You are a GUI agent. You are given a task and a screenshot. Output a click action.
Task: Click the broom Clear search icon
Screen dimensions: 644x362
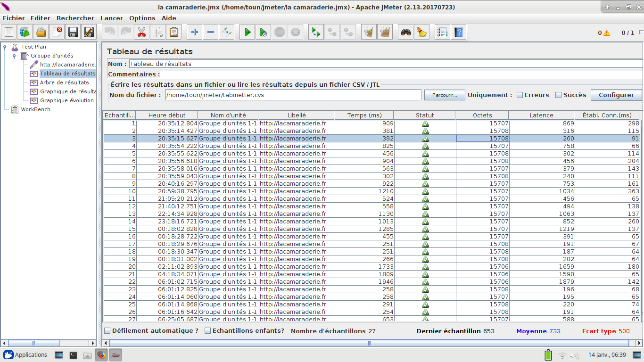pyautogui.click(x=421, y=32)
